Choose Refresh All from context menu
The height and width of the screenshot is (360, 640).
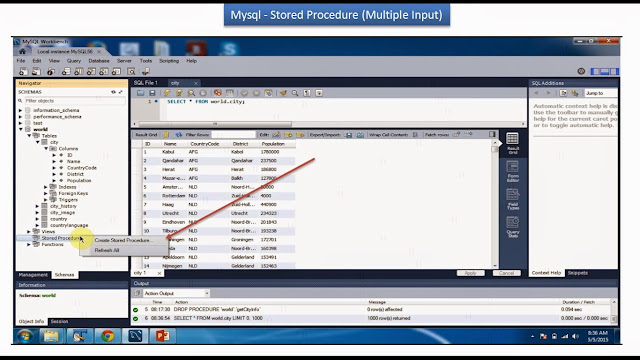tap(107, 250)
